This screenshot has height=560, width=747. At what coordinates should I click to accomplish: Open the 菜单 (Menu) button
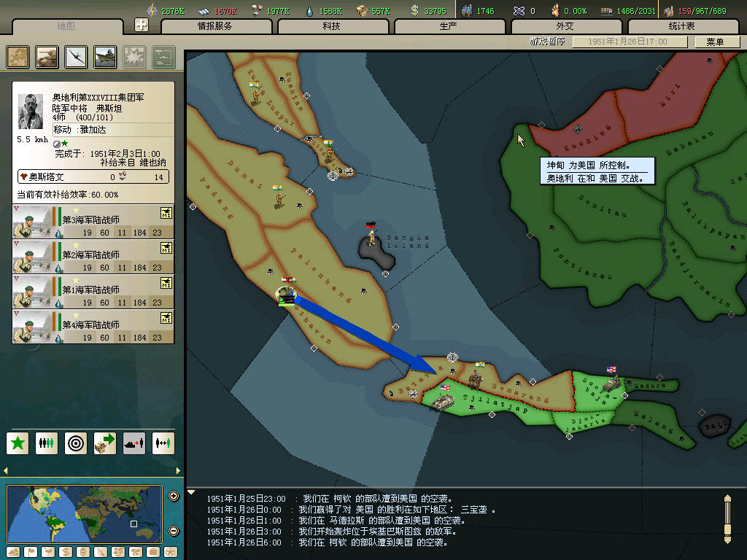tap(715, 42)
